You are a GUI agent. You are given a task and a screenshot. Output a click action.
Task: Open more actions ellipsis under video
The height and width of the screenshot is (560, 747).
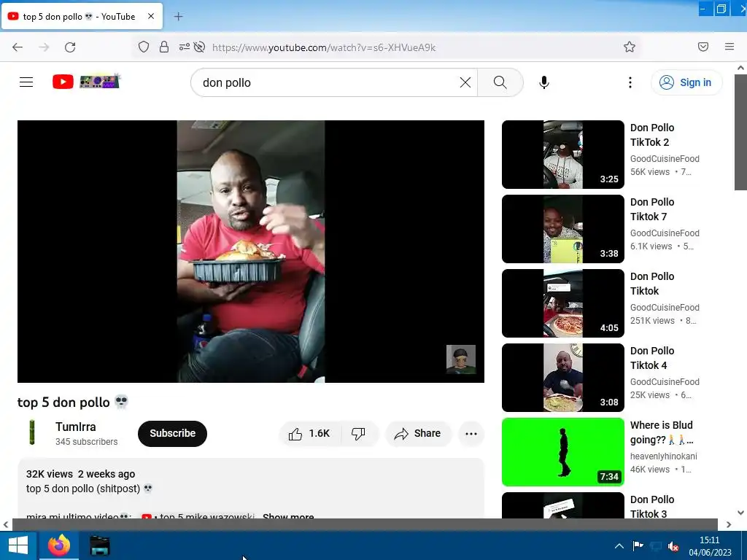(471, 433)
